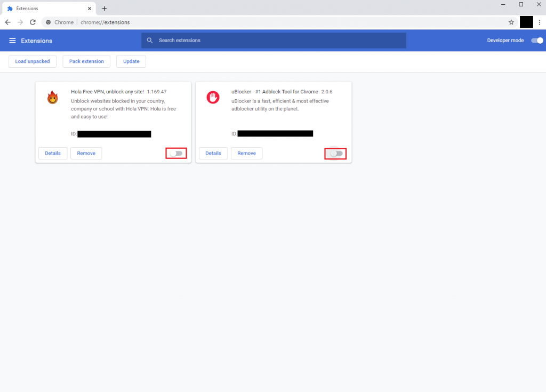Reload the page
Image resolution: width=546 pixels, height=392 pixels.
tap(33, 22)
